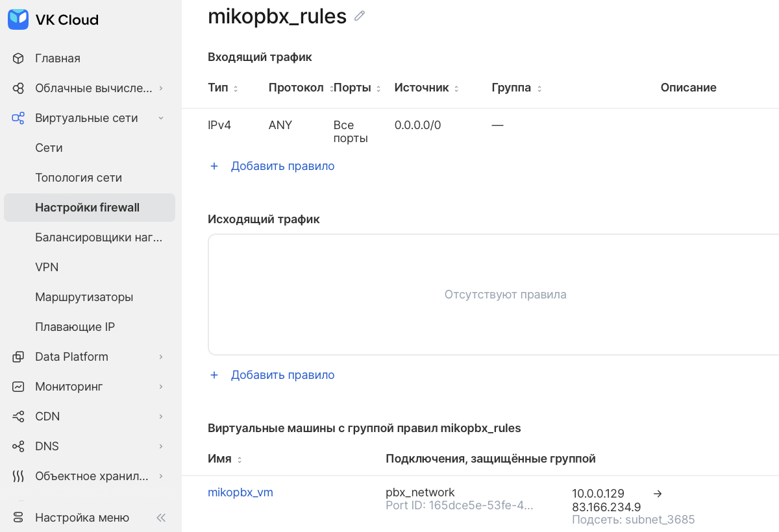The image size is (779, 532).
Task: Click the CDN icon in sidebar
Action: (18, 417)
